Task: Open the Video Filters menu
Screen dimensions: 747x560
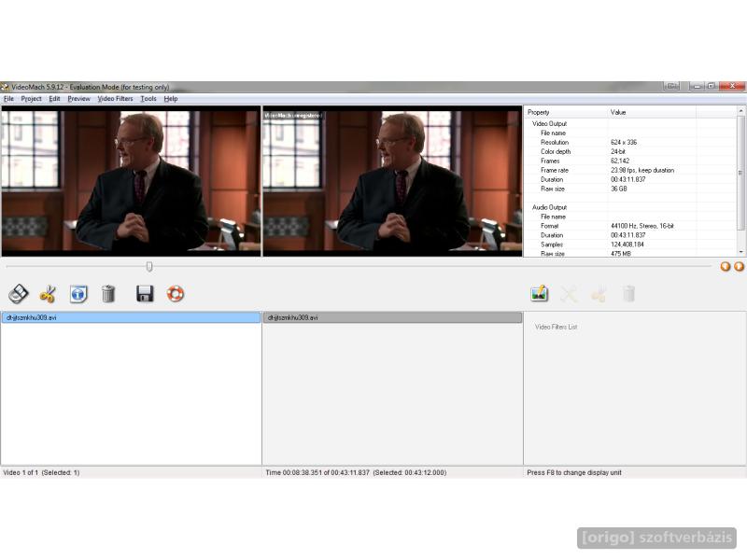Action: [x=115, y=99]
